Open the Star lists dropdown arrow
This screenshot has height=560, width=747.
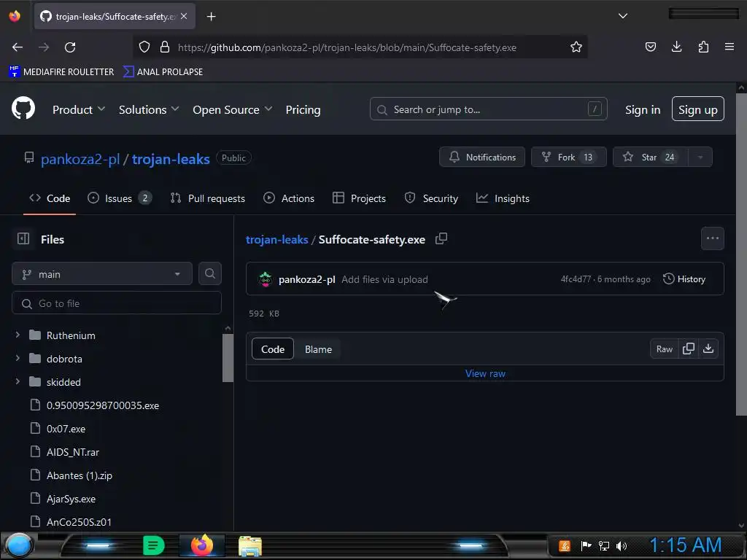pyautogui.click(x=700, y=157)
